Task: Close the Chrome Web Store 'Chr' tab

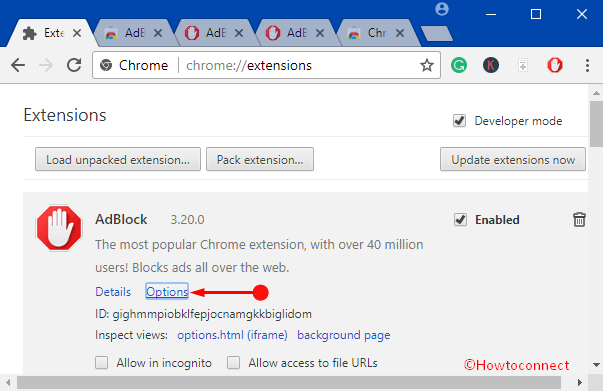Action: click(x=400, y=33)
